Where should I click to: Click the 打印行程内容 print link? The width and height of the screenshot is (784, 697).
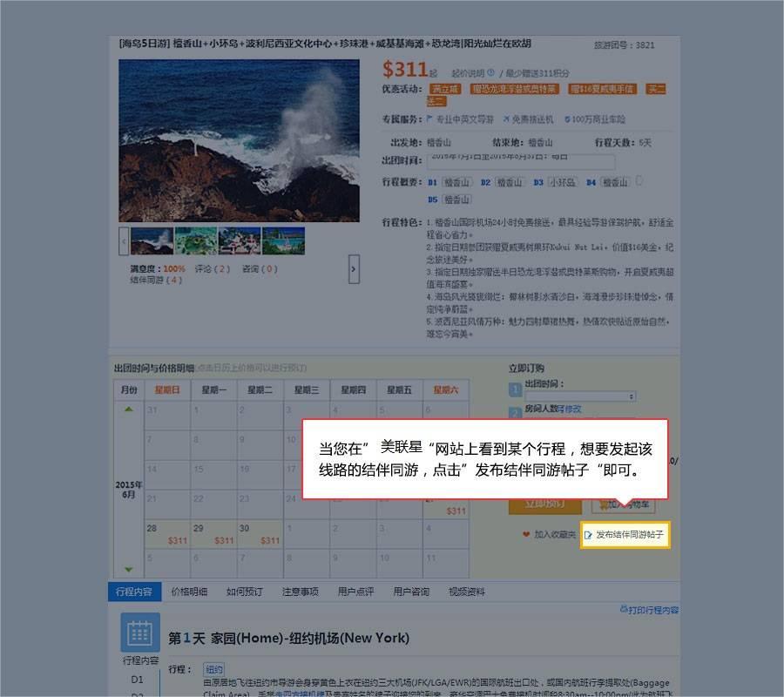point(649,610)
